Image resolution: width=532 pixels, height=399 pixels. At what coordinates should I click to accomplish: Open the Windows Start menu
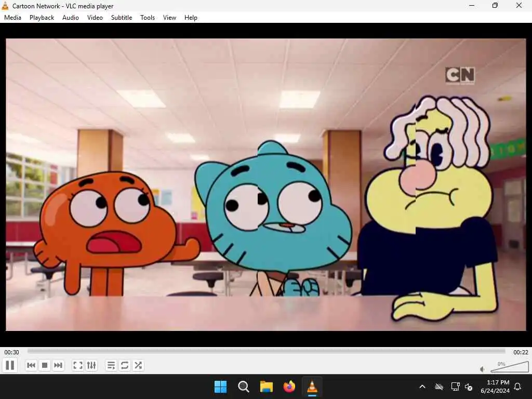[x=220, y=387]
